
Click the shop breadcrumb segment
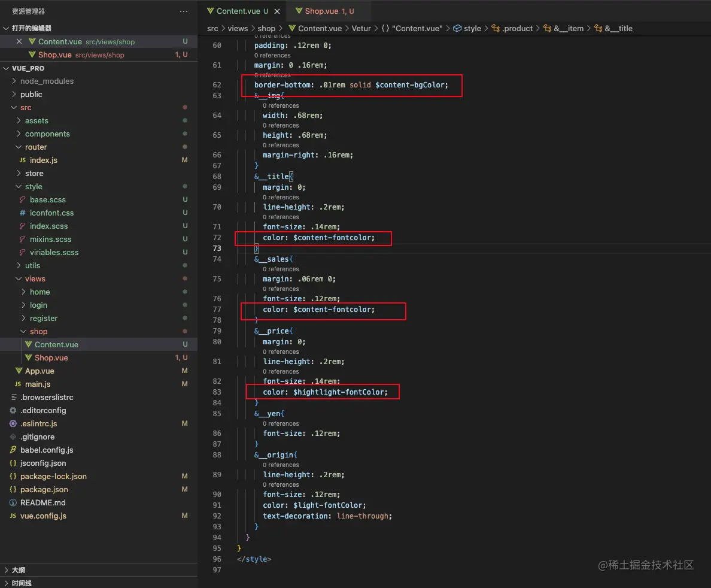[266, 28]
